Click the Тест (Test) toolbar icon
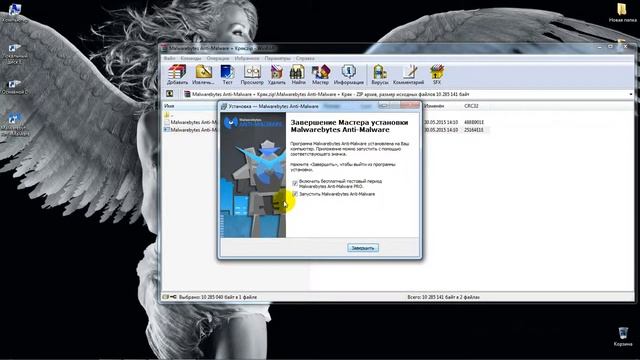Viewport: 640px width, 360px height. (227, 75)
